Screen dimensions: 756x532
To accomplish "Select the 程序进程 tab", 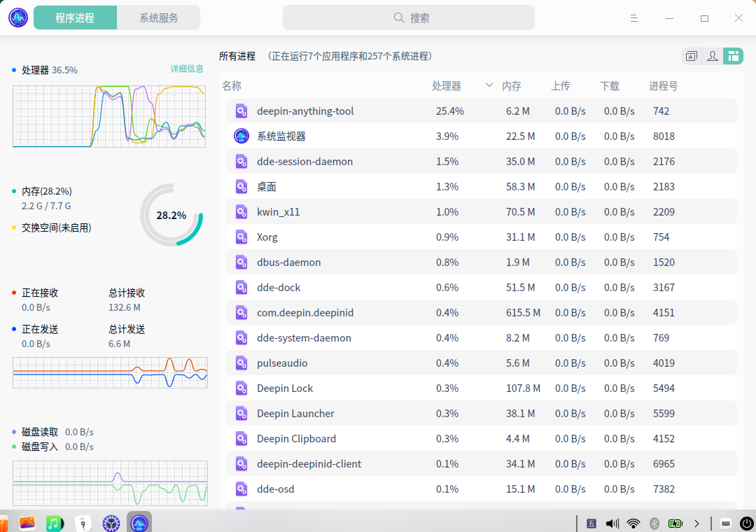I will point(75,18).
